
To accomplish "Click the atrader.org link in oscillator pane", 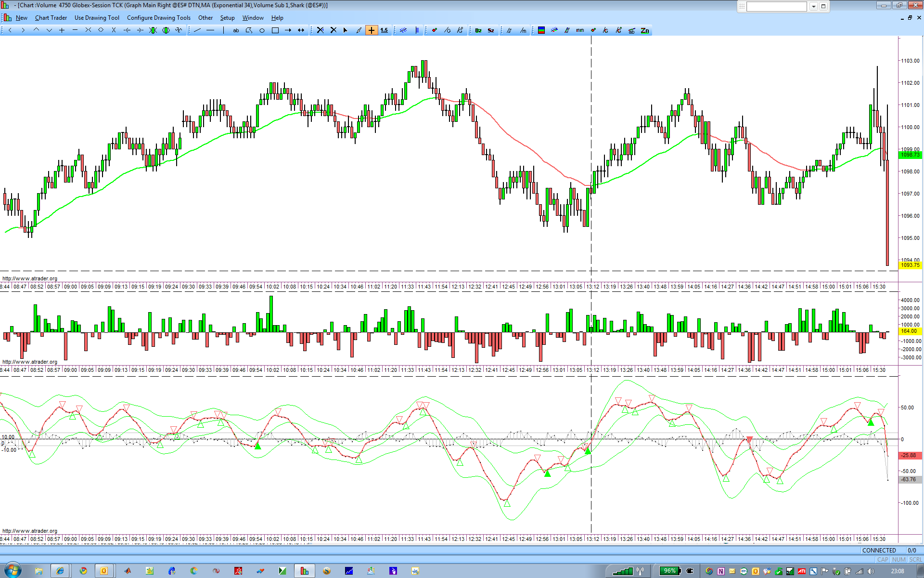I will pyautogui.click(x=30, y=531).
